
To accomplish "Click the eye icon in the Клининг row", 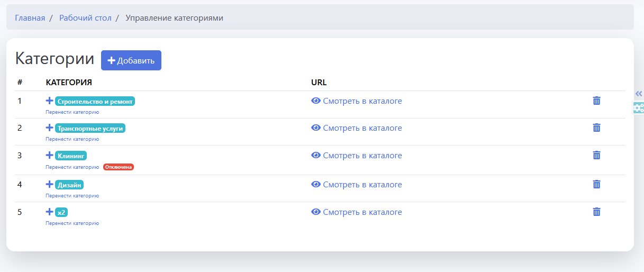I will coord(316,156).
